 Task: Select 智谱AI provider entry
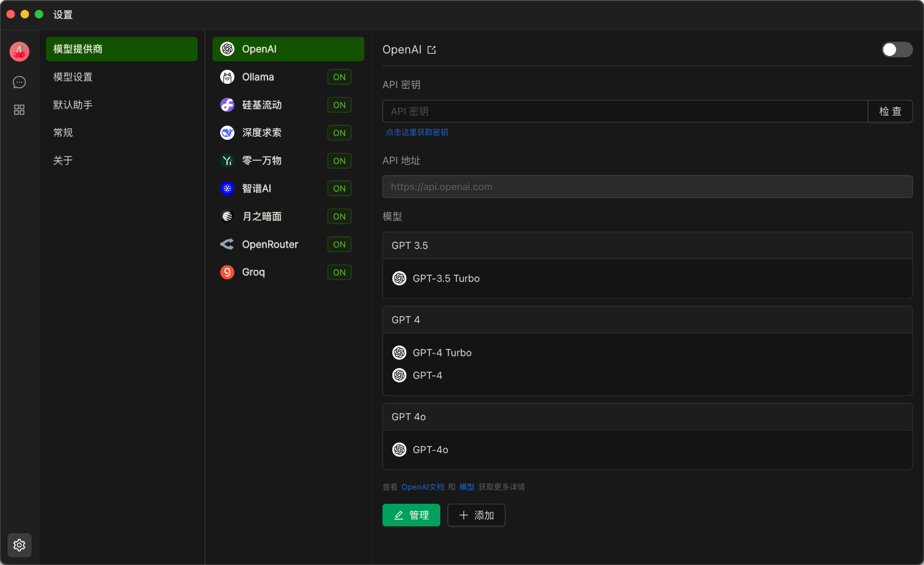(x=288, y=188)
